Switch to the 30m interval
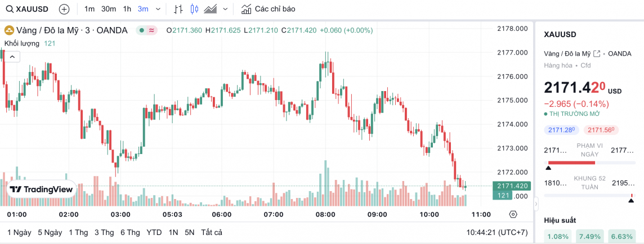This screenshot has width=644, height=244. [x=109, y=9]
